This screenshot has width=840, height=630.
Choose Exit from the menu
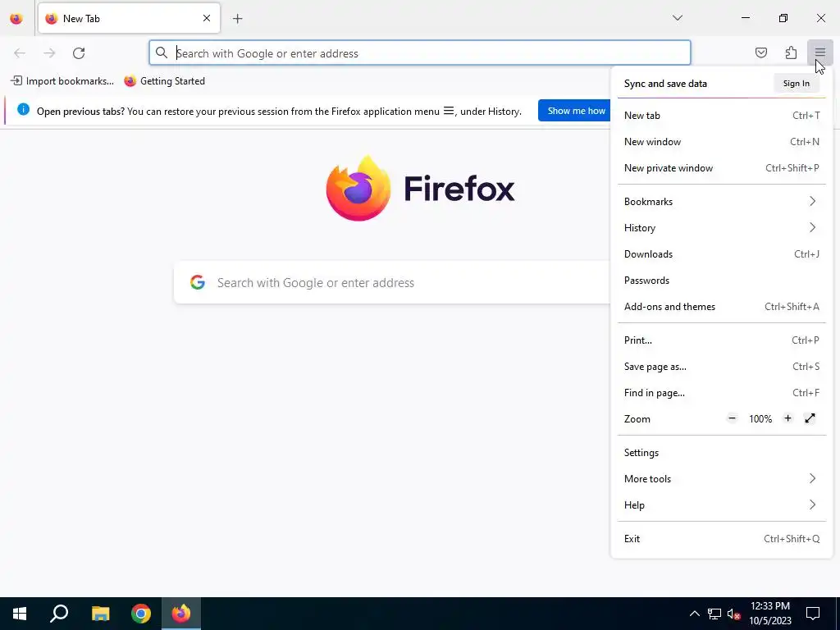(722, 539)
